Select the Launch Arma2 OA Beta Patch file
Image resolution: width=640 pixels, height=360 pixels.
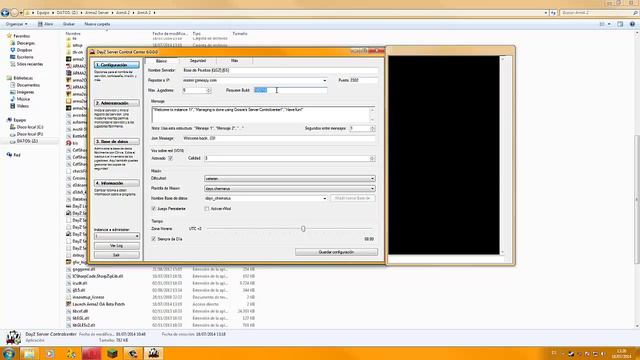click(x=98, y=304)
